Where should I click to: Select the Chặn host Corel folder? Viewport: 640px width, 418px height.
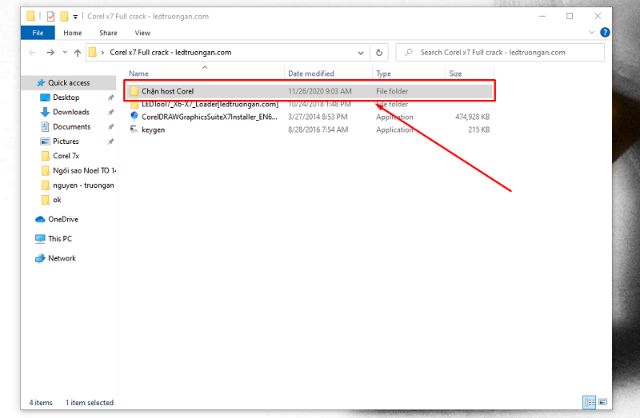coord(309,91)
